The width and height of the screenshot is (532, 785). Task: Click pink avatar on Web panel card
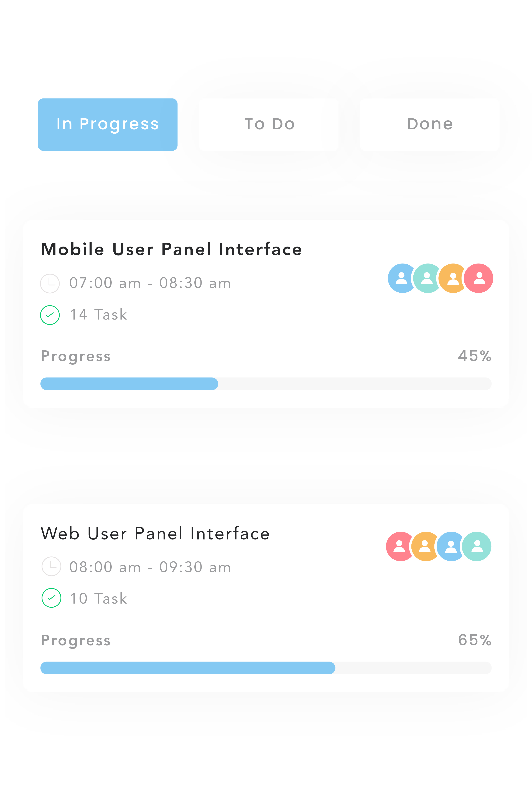pyautogui.click(x=398, y=546)
